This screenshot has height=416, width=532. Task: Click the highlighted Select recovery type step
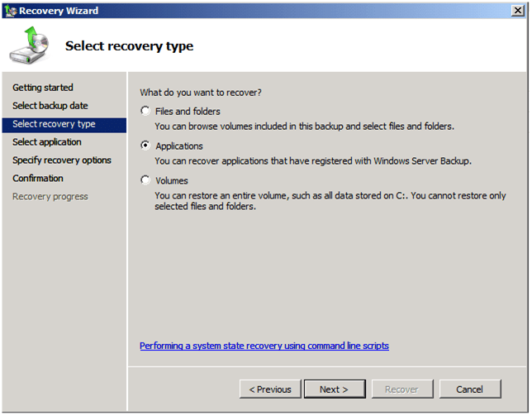click(x=54, y=124)
